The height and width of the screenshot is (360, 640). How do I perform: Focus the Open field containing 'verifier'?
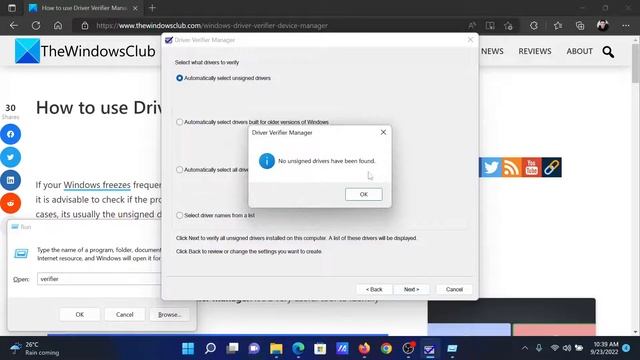[99, 279]
